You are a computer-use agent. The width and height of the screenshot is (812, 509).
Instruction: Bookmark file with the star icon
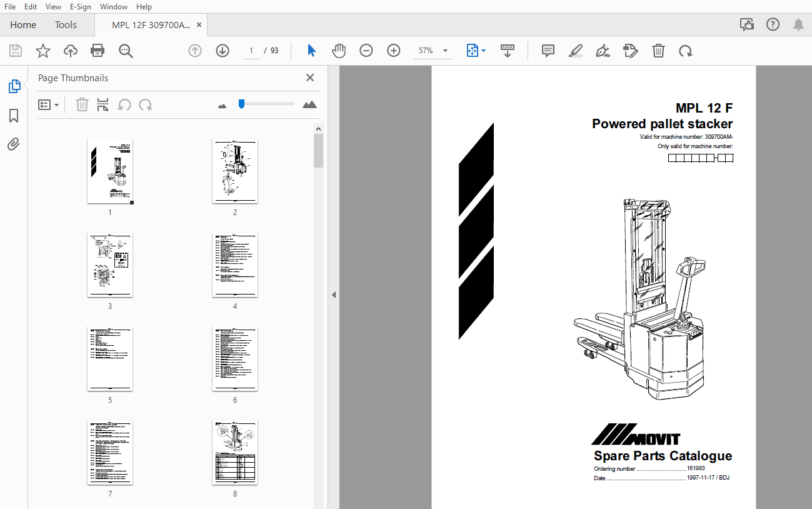point(43,51)
